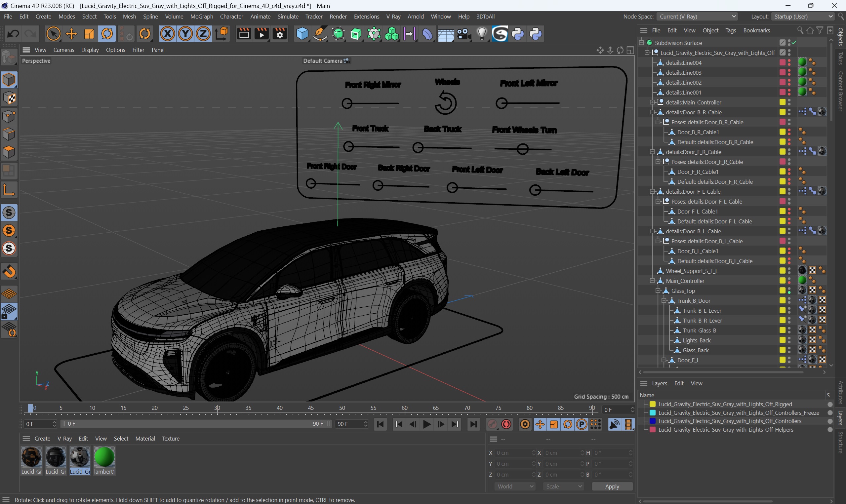Click the X position input field
The width and height of the screenshot is (846, 504).
pos(515,453)
